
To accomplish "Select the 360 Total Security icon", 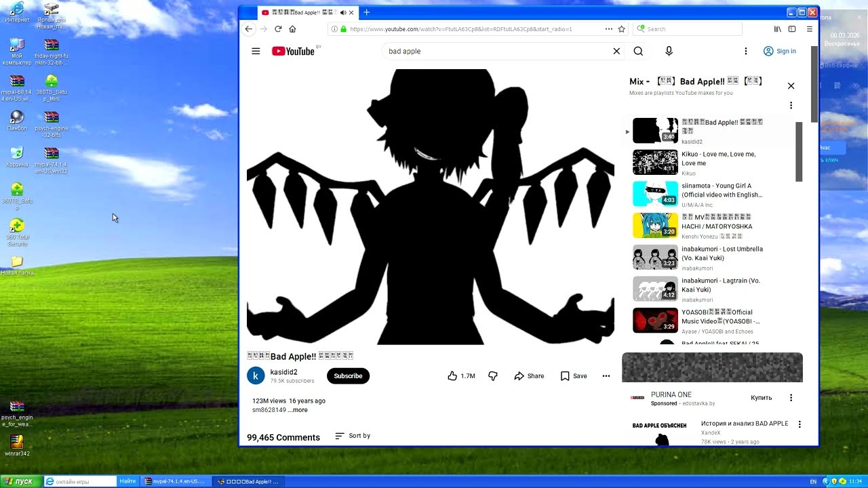I will (x=17, y=232).
